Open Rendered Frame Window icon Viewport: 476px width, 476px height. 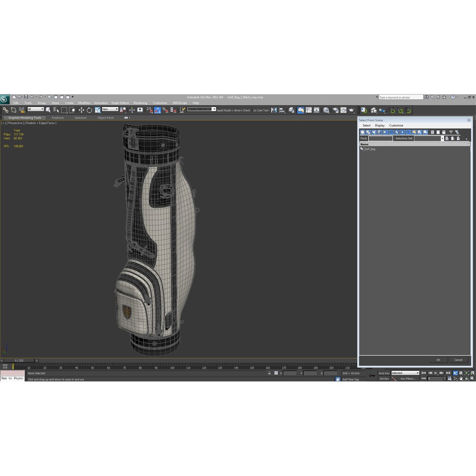pyautogui.click(x=343, y=110)
